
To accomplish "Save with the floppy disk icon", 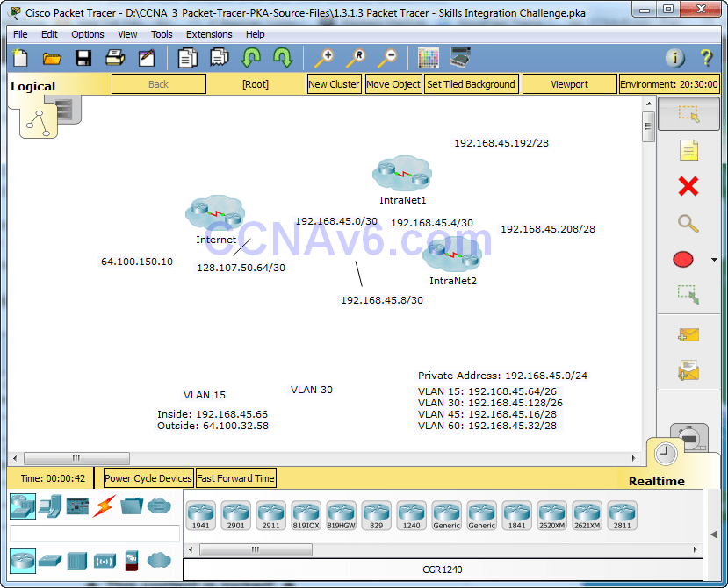I will [x=83, y=58].
